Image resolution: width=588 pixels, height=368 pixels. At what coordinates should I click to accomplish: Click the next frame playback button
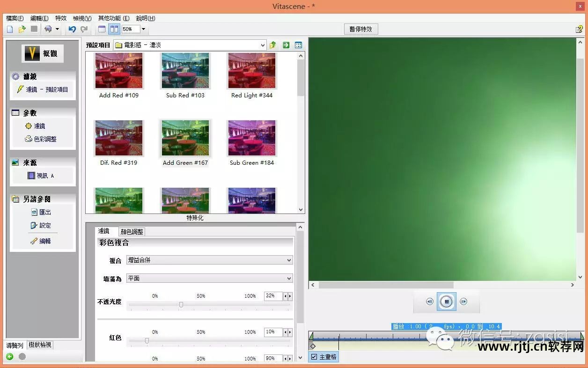click(463, 302)
